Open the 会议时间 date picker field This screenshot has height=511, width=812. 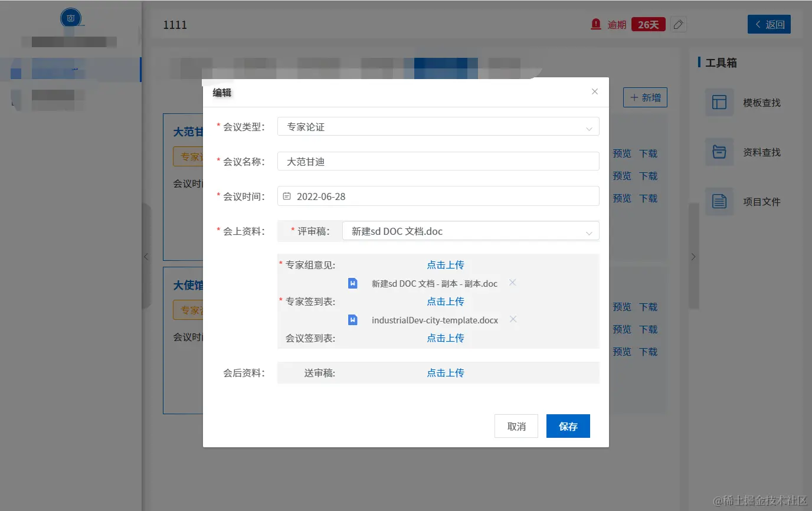tap(438, 196)
